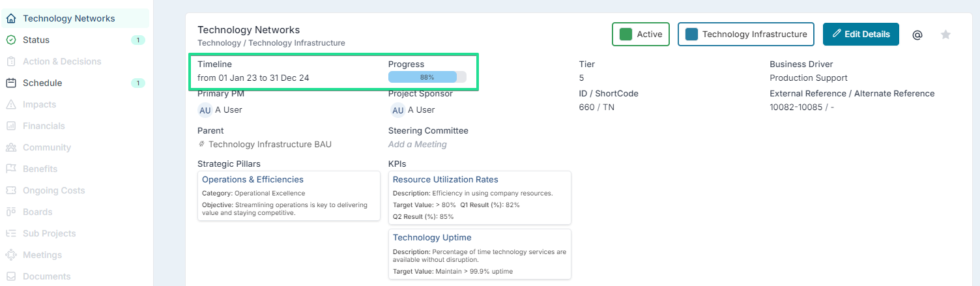Click the Financials chart icon

click(11, 126)
